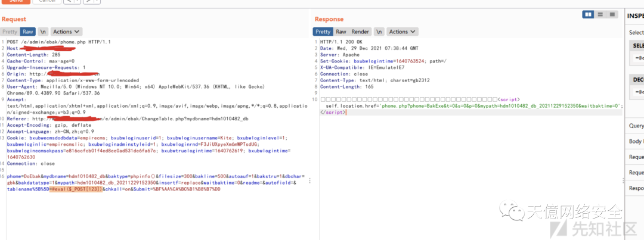Click the Server: Apache response header

[340, 55]
